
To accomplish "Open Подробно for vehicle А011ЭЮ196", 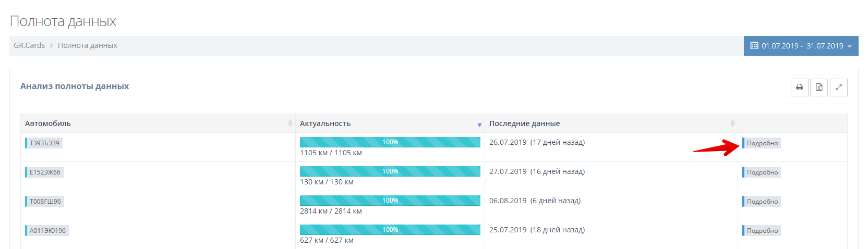I will (x=762, y=231).
